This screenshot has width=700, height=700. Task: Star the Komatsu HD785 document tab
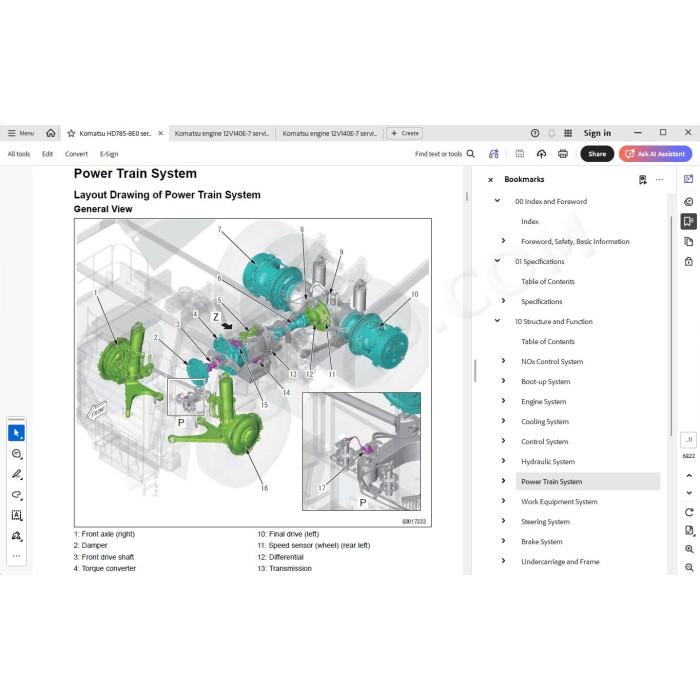(71, 133)
